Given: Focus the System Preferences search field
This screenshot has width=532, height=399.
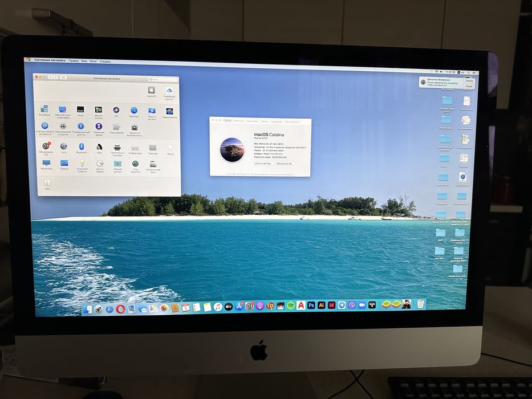Looking at the screenshot, I should coord(163,80).
